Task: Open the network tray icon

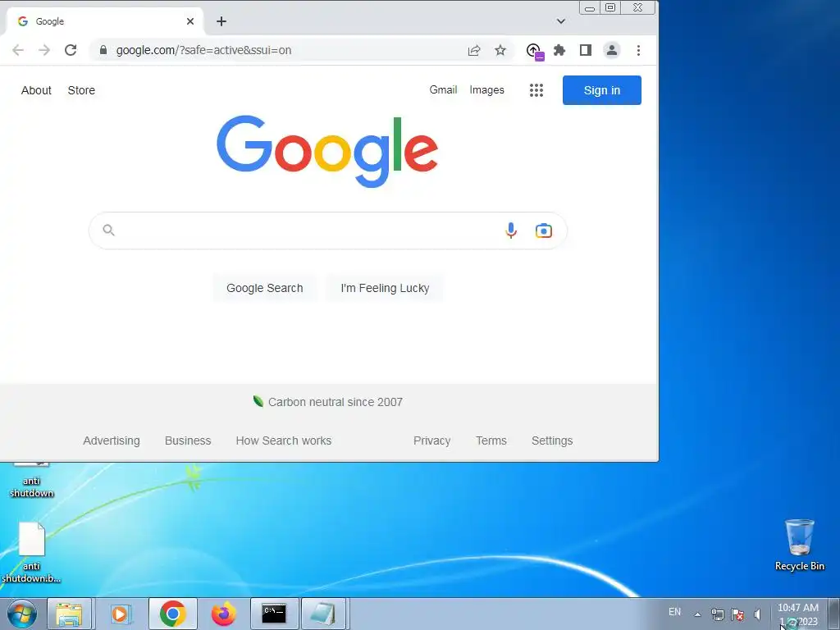Action: (717, 614)
